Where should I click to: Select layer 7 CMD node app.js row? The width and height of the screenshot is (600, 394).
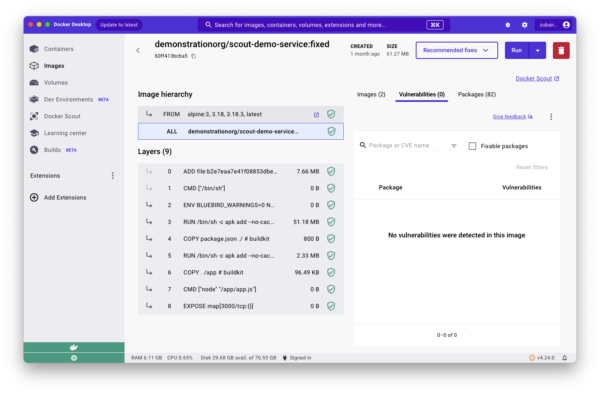click(241, 289)
